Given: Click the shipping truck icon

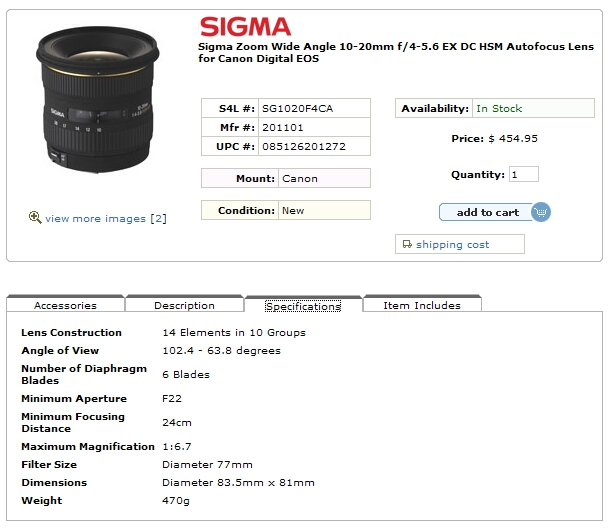Looking at the screenshot, I should click(x=406, y=244).
